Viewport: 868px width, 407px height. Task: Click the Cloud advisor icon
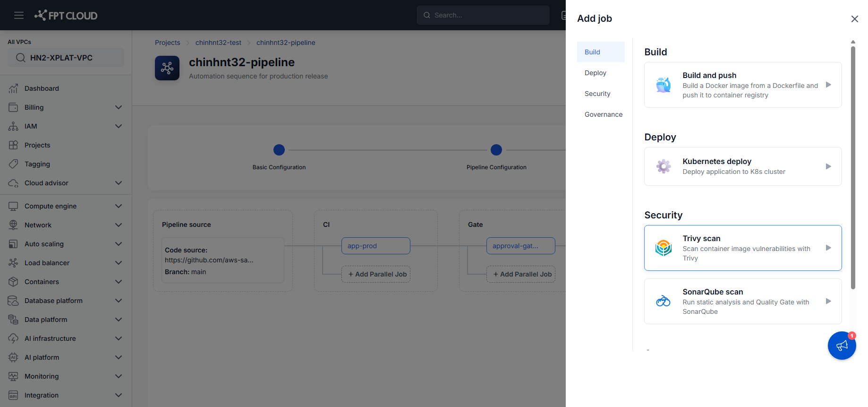(13, 183)
